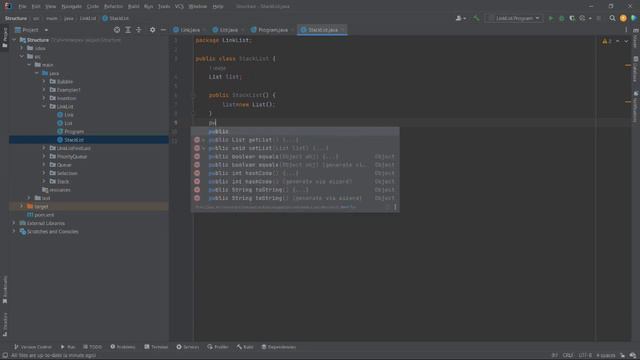Open the Navigate menu

pos(71,6)
